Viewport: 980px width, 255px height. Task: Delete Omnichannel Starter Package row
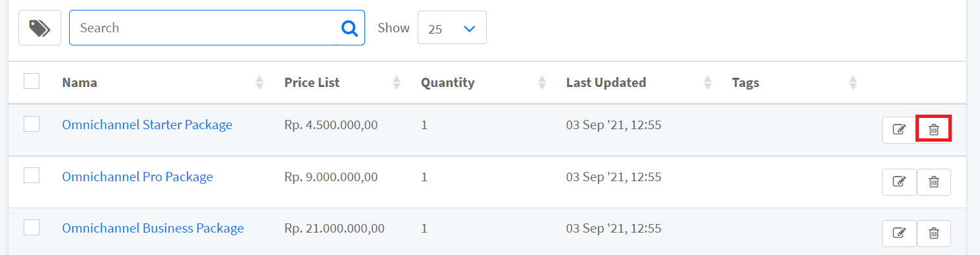[933, 129]
